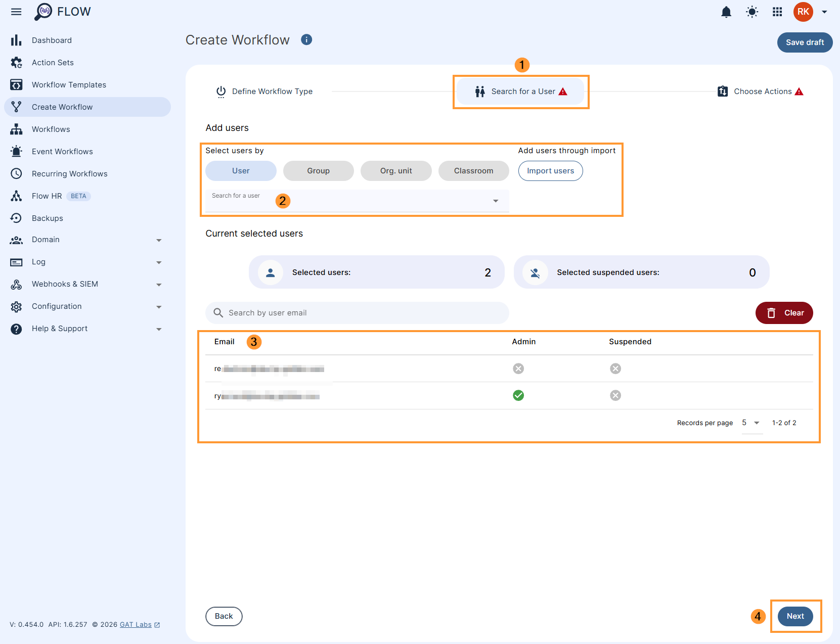This screenshot has width=840, height=644.
Task: Clear all selected users
Action: [x=784, y=313]
